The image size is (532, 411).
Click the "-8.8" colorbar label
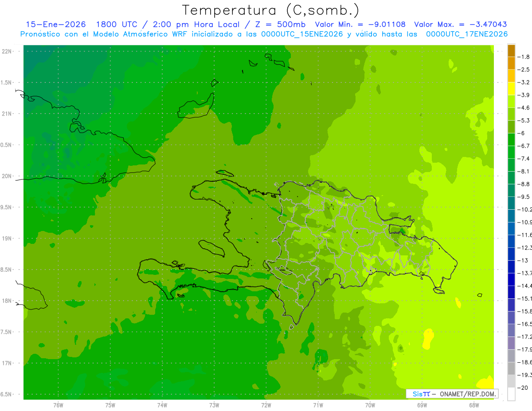tap(524, 184)
